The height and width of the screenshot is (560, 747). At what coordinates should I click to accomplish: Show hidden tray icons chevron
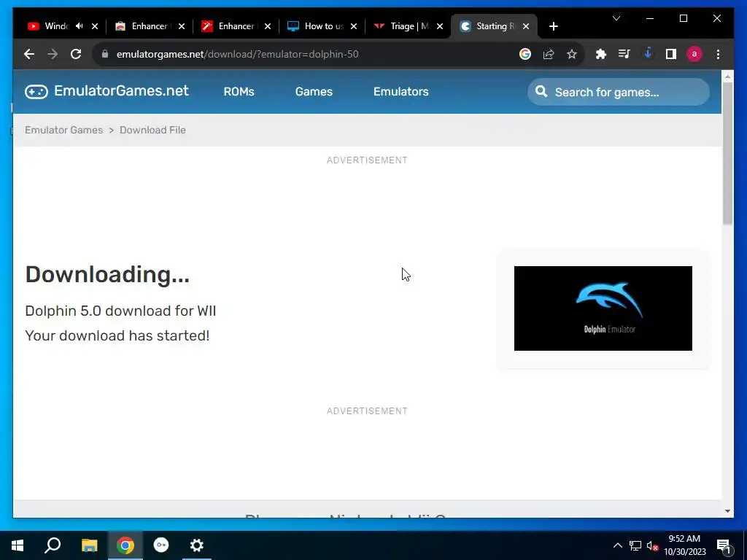pyautogui.click(x=617, y=545)
